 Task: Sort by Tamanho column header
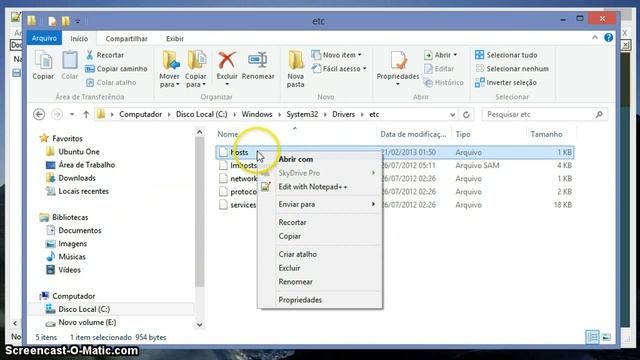547,134
